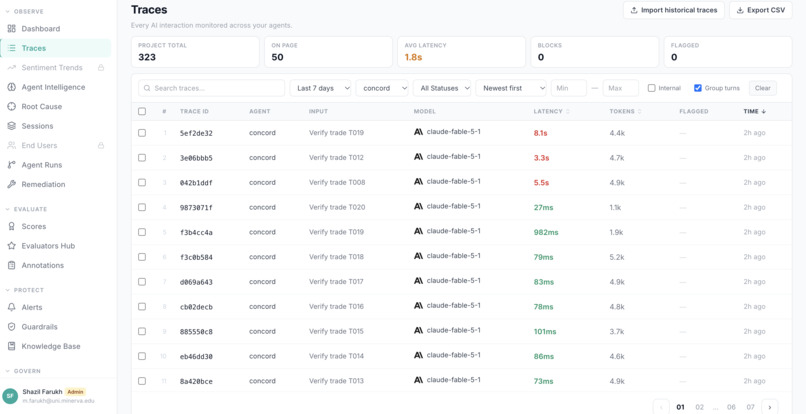Viewport: 806px width, 414px height.
Task: Click the End Users people icon
Action: 11,146
